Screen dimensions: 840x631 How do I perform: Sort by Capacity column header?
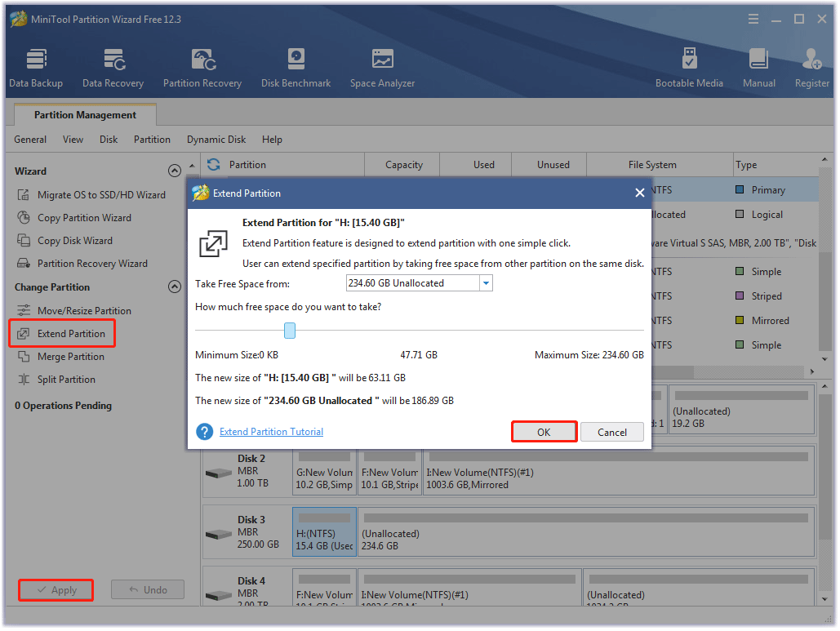pyautogui.click(x=403, y=165)
